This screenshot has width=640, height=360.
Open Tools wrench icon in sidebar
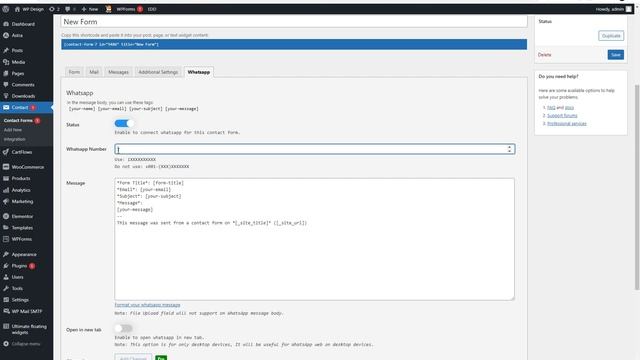(x=6, y=288)
